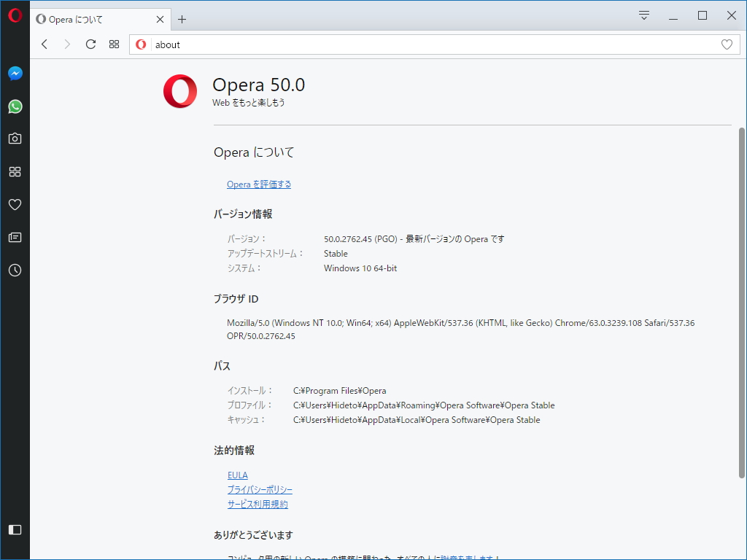
Task: Reload the current page
Action: [x=90, y=44]
